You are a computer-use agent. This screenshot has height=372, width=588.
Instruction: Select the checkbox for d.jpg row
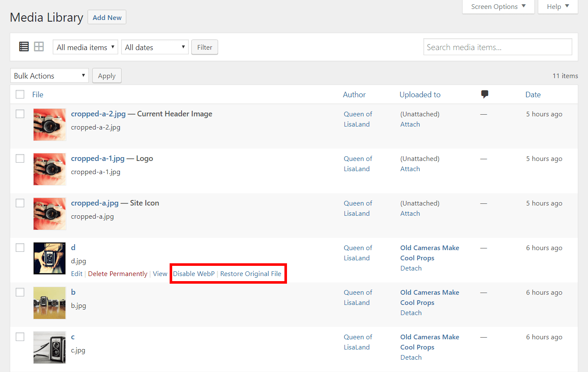pyautogui.click(x=20, y=248)
